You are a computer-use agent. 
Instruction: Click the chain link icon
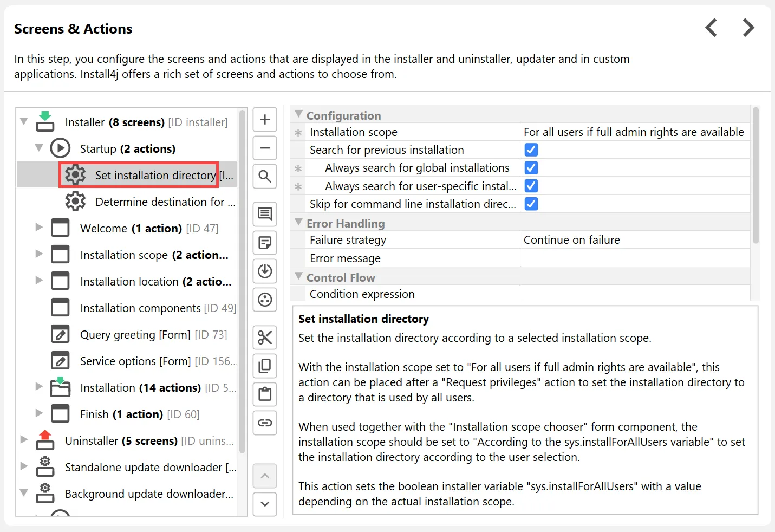265,423
